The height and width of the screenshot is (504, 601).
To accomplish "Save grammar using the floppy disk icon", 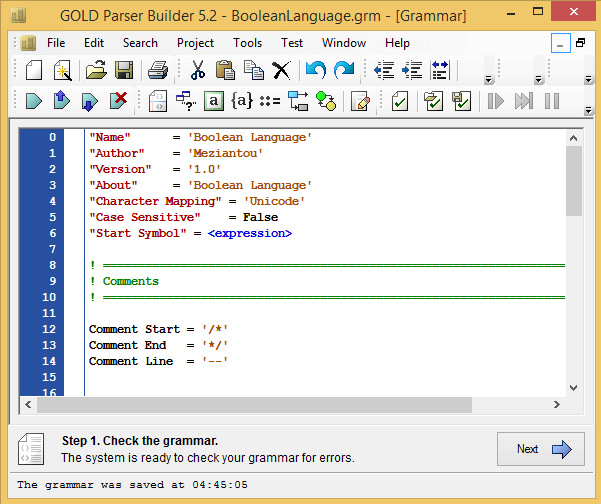I will pyautogui.click(x=124, y=70).
